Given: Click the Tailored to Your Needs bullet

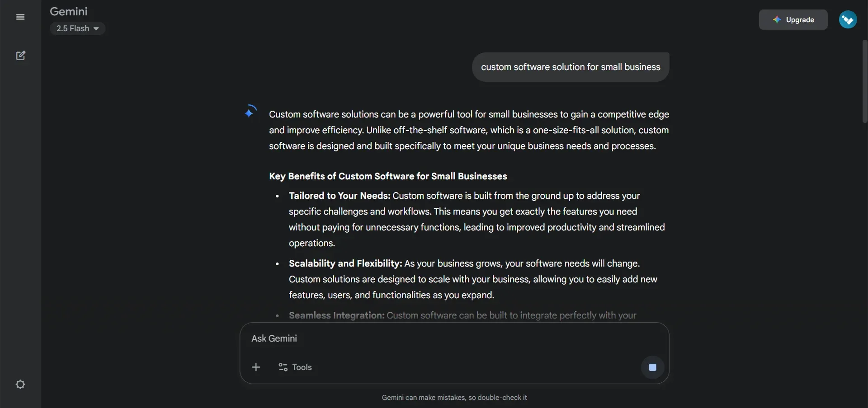Looking at the screenshot, I should [x=477, y=219].
